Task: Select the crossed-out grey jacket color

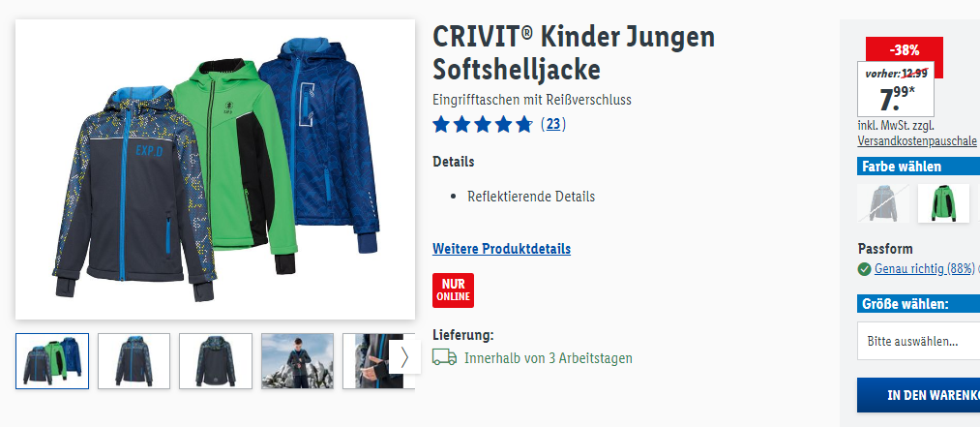Action: click(x=883, y=202)
